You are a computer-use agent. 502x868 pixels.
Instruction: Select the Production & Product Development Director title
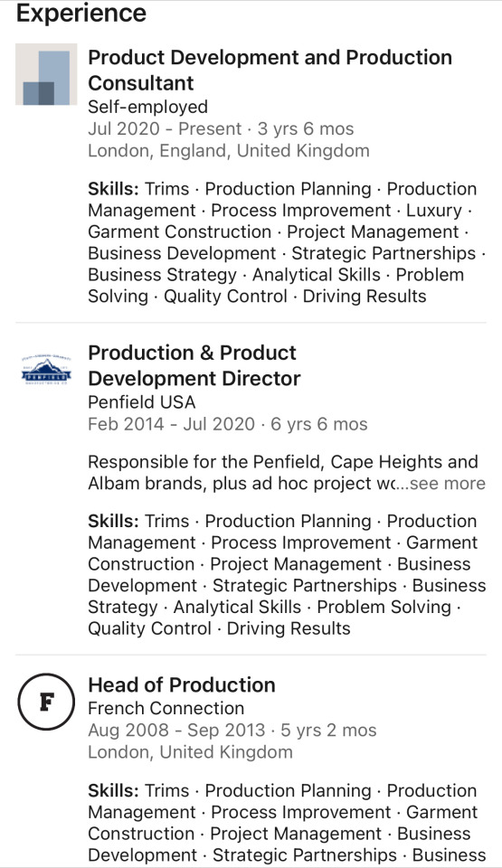194,365
